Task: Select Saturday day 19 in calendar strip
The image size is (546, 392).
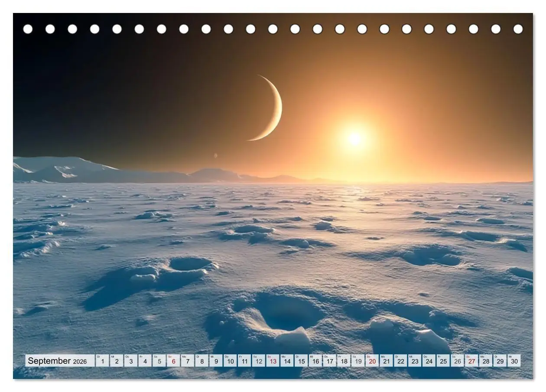Action: 358,361
